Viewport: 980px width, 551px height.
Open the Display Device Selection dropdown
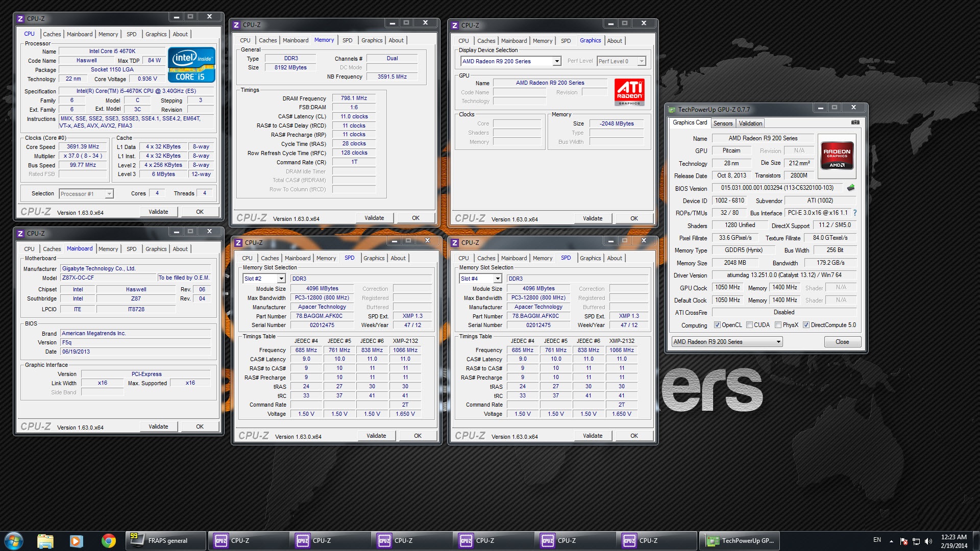[557, 61]
